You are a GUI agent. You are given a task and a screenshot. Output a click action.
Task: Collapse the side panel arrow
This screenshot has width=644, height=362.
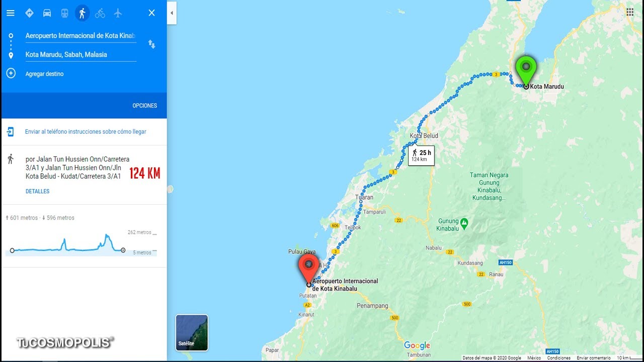tap(172, 13)
